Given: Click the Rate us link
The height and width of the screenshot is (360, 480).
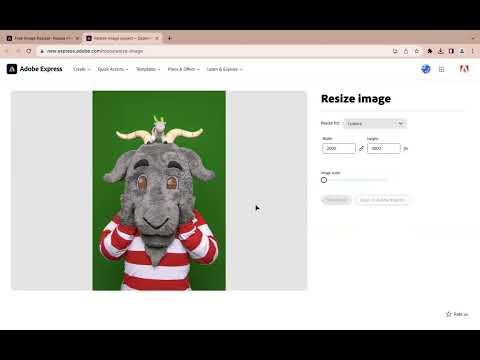Looking at the screenshot, I should coord(457,314).
